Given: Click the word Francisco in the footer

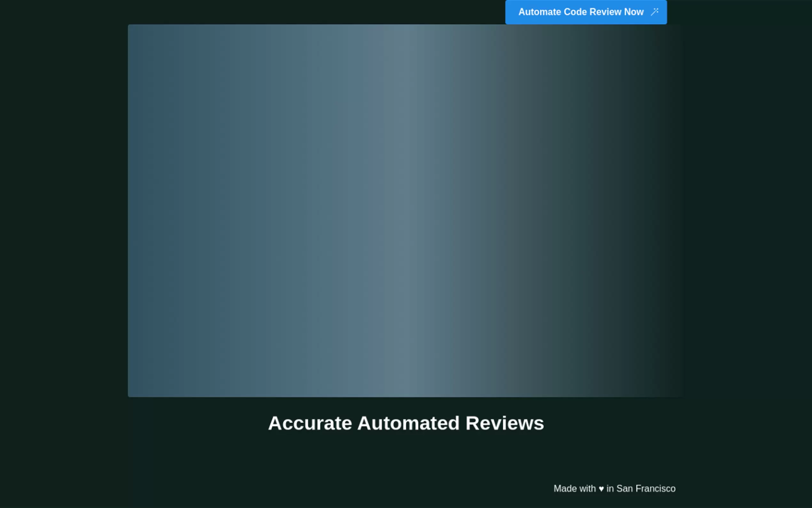Looking at the screenshot, I should (655, 488).
